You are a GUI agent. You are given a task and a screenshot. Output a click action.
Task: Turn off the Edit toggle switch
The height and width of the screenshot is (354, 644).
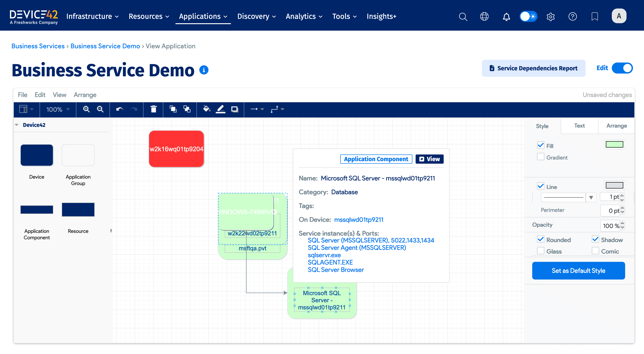click(622, 68)
